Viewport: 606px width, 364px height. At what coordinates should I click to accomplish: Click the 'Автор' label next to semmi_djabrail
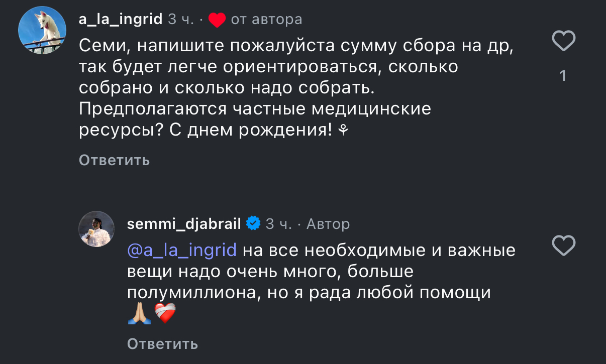(x=328, y=223)
